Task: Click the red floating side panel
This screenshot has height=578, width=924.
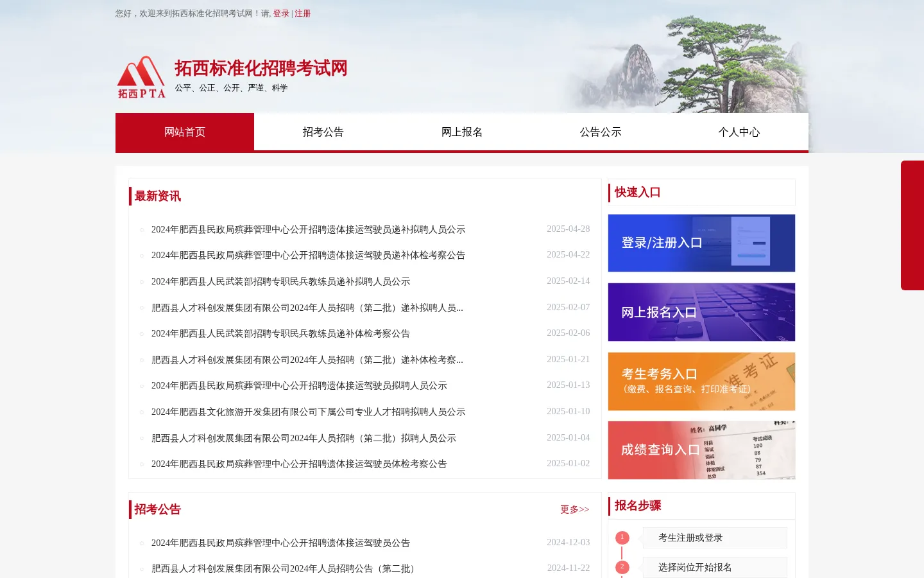Action: 912,225
